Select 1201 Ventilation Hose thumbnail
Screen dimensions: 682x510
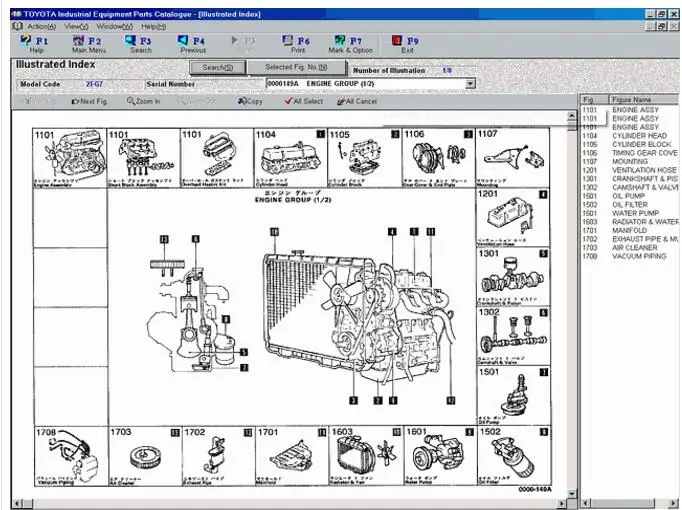pos(513,217)
